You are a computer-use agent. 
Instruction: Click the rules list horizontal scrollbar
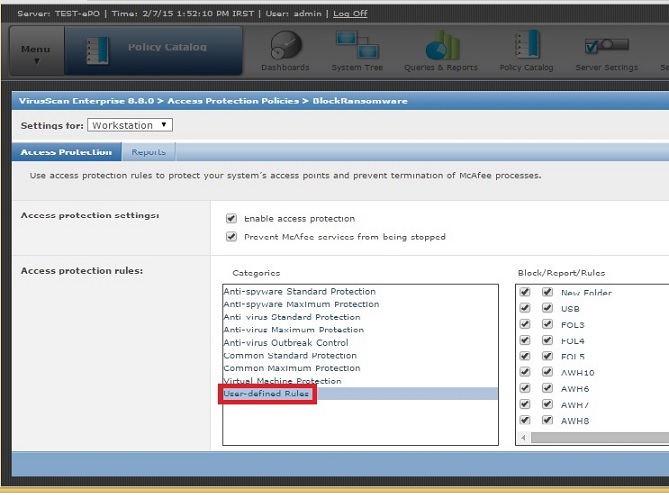coord(598,438)
